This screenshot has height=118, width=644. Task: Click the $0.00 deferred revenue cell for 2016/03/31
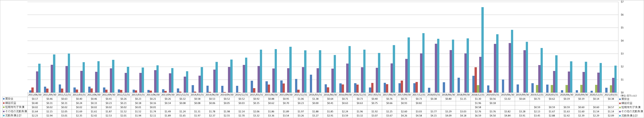[315, 103]
